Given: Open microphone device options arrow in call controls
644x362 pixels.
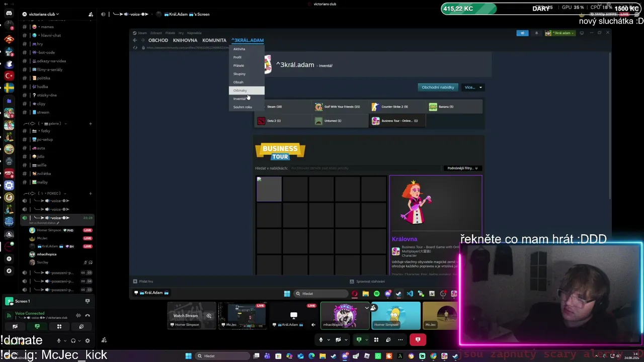Looking at the screenshot, I should pos(329,339).
